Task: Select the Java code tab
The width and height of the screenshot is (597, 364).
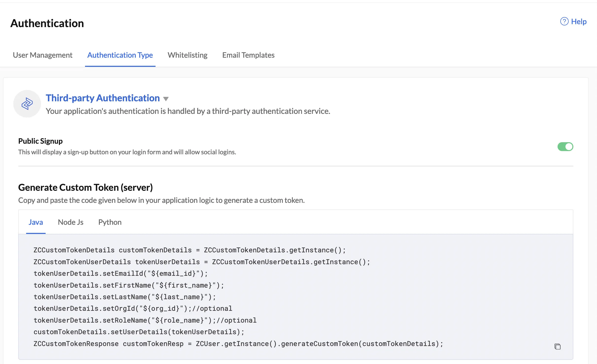Action: 36,222
